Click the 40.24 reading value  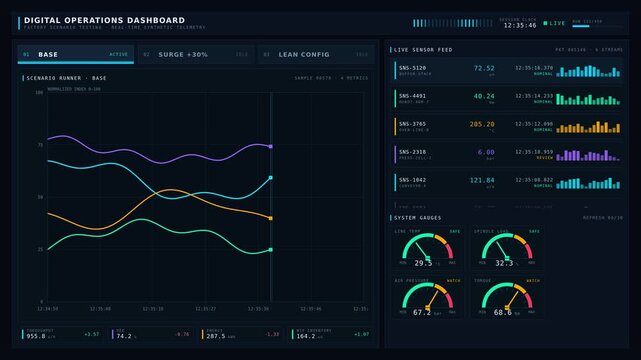(484, 96)
